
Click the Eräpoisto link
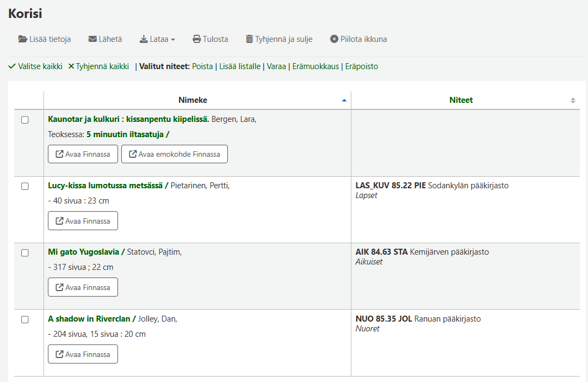tap(362, 66)
